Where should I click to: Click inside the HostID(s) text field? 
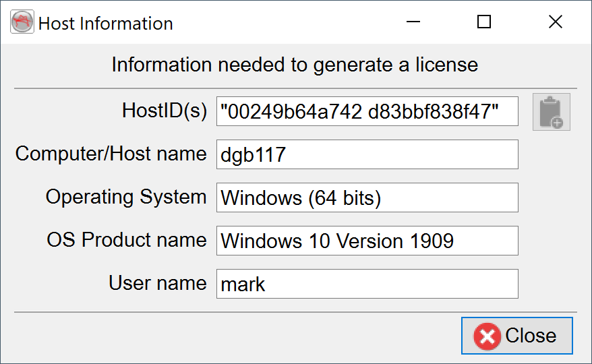[367, 111]
